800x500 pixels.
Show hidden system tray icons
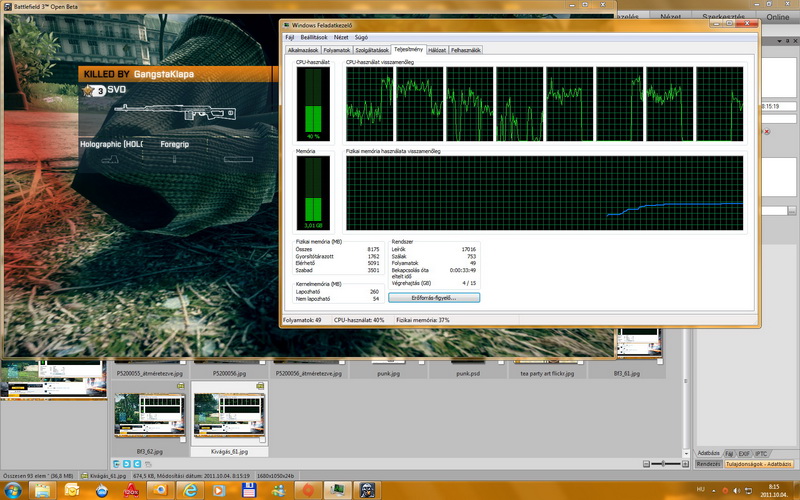point(715,490)
